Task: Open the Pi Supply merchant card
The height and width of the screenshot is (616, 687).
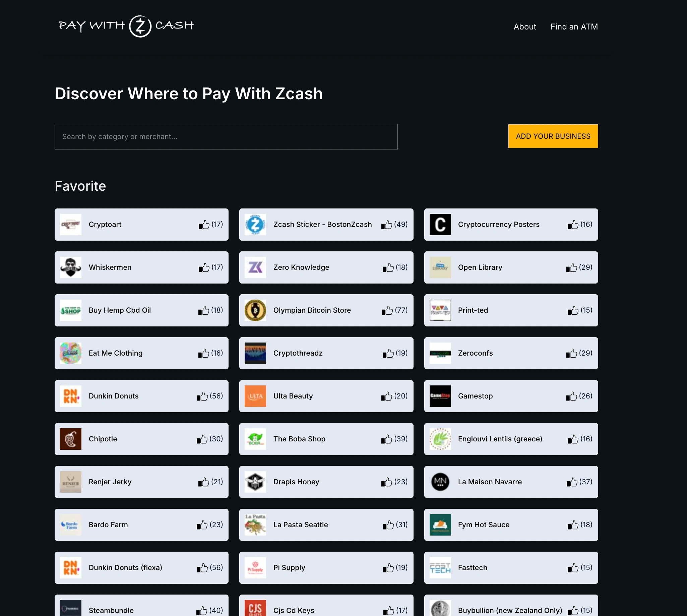Action: click(289, 568)
